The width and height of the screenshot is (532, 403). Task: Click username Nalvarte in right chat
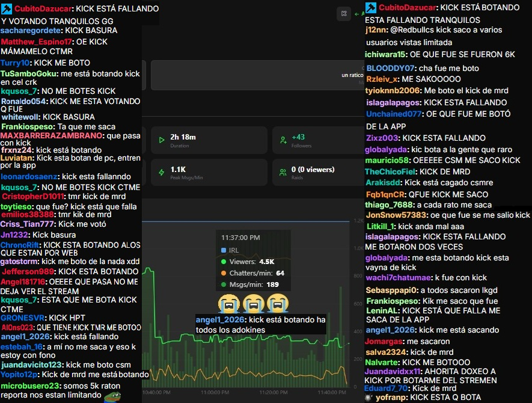(382, 363)
